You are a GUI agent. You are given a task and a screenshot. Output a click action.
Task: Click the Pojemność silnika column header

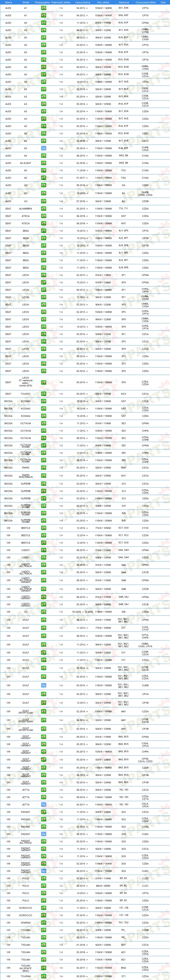[61, 2]
